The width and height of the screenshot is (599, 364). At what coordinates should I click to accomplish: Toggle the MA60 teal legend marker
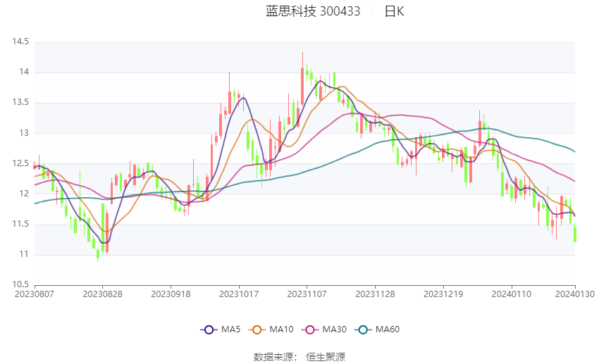pyautogui.click(x=362, y=330)
